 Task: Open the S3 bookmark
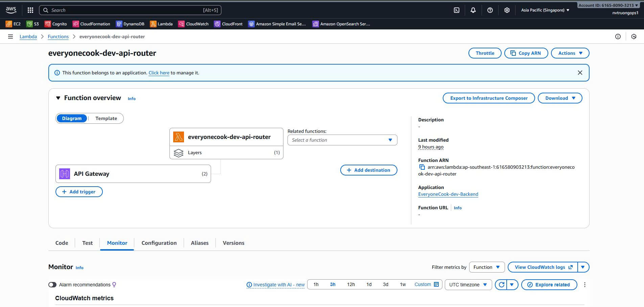[x=33, y=24]
